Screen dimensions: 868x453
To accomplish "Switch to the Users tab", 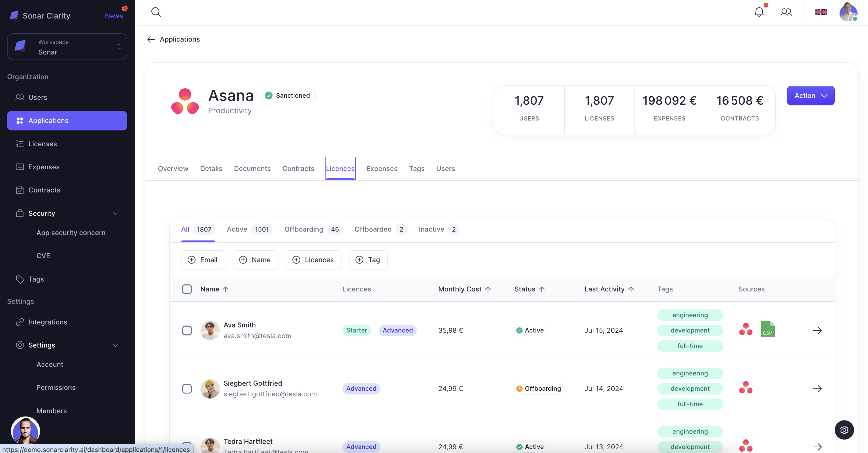I will 446,169.
